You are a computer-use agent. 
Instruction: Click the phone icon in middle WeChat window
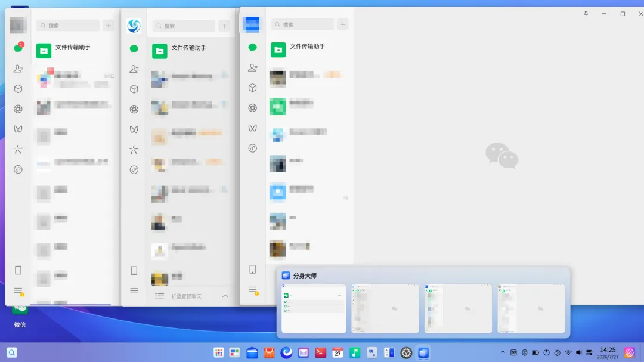134,271
